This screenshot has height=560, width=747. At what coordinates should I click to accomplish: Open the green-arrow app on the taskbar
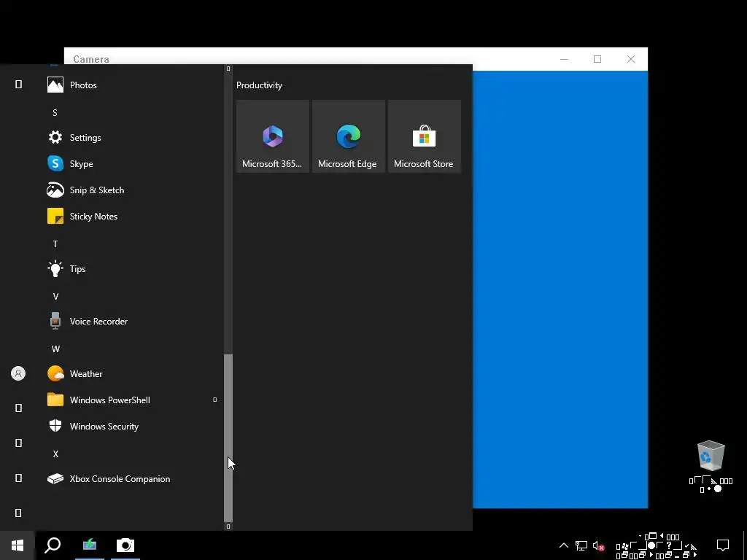tap(90, 545)
